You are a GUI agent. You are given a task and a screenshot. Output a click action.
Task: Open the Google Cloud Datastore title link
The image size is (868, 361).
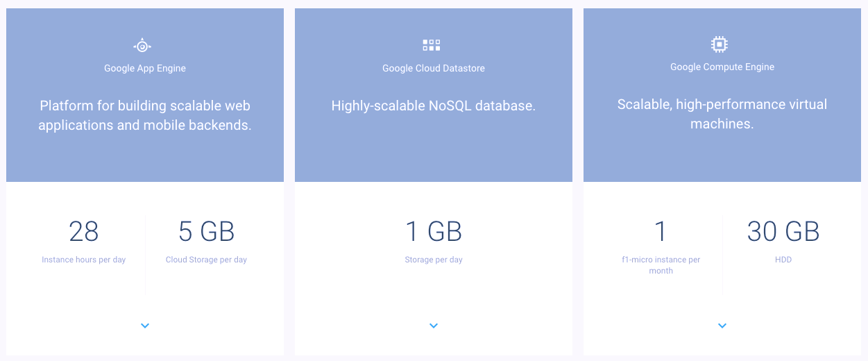434,69
